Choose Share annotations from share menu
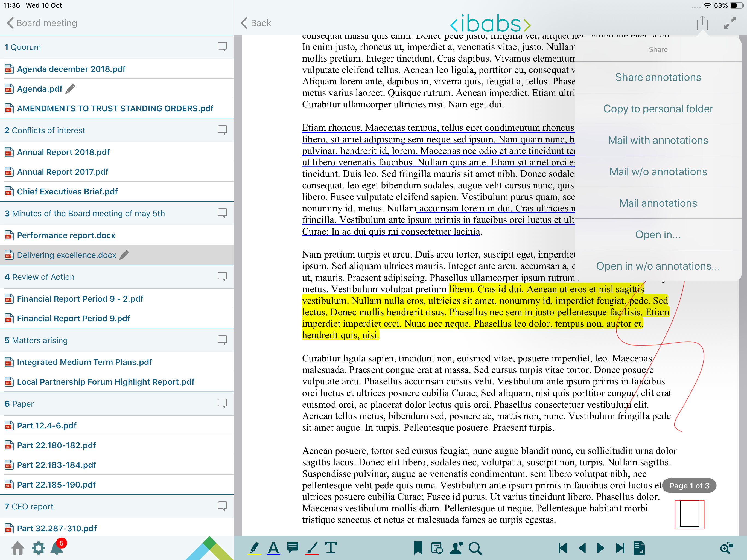This screenshot has height=560, width=747. coord(658,77)
